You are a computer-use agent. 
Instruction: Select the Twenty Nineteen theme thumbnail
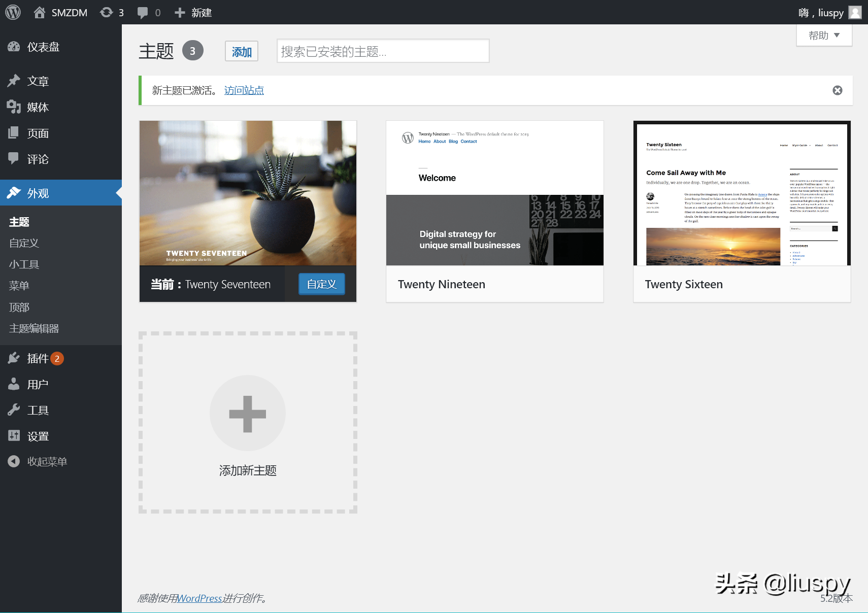coord(495,193)
